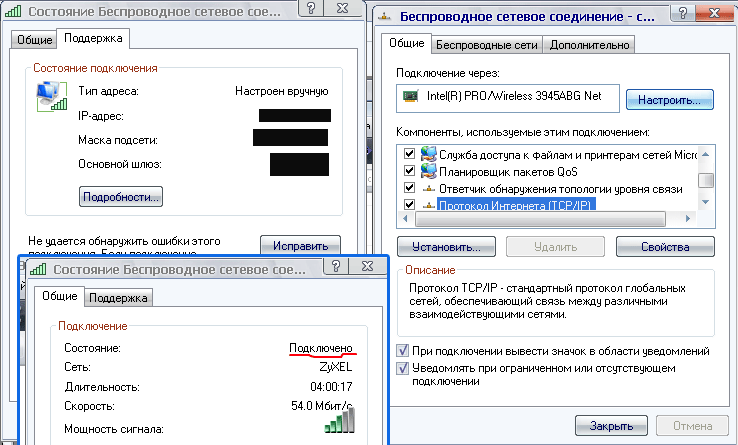The image size is (738, 445).
Task: Click the horizontal scrollbar thumb in component list
Action: 540,218
